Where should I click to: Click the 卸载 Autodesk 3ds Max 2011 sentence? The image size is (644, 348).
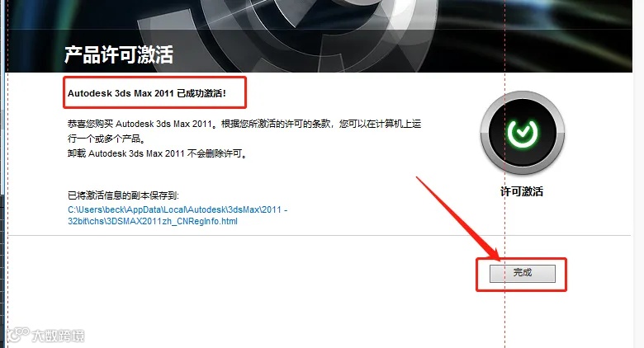click(158, 153)
